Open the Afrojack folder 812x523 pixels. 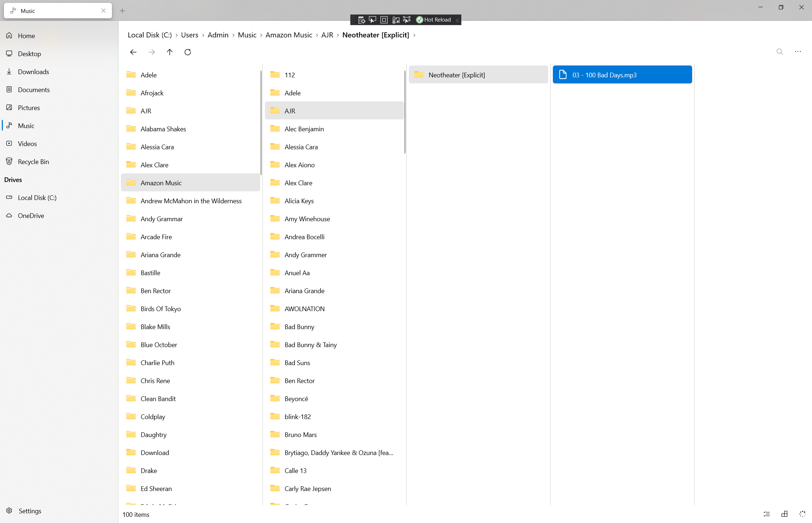coord(190,93)
